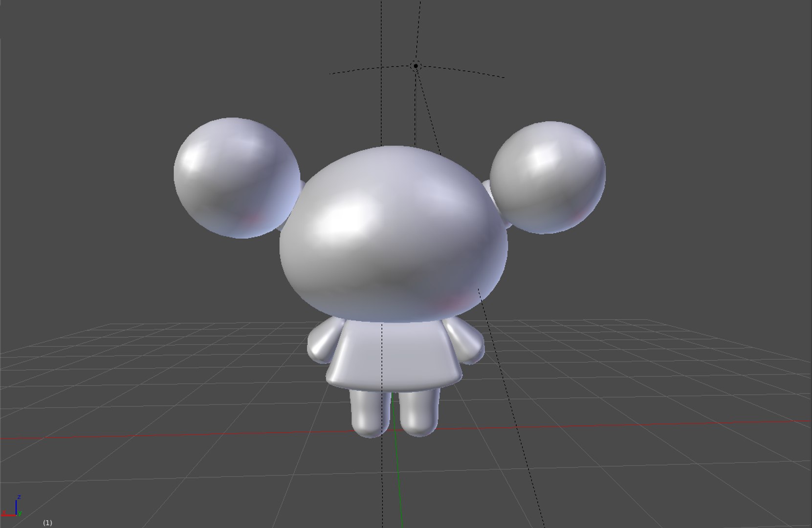Click the character's right ear sphere

coord(548,177)
